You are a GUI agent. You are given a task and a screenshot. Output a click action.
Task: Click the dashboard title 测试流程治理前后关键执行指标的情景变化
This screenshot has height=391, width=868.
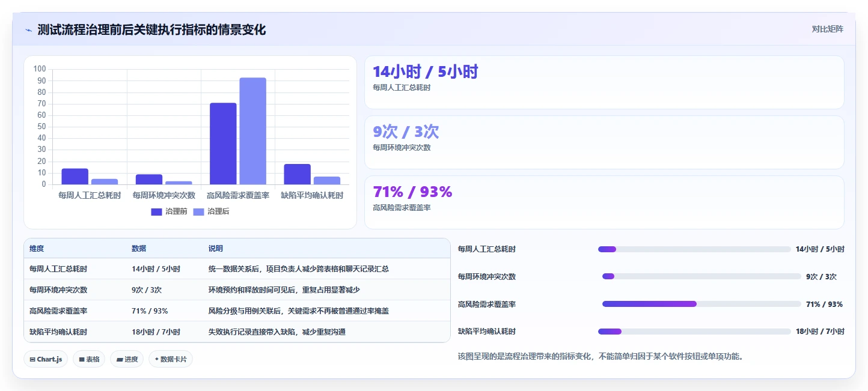click(x=151, y=29)
